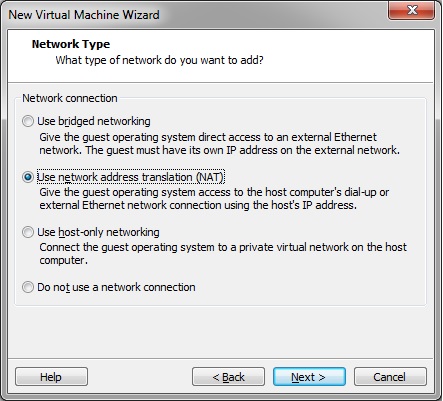The height and width of the screenshot is (401, 443).
Task: Select the bridged networking radio circle
Action: point(28,121)
